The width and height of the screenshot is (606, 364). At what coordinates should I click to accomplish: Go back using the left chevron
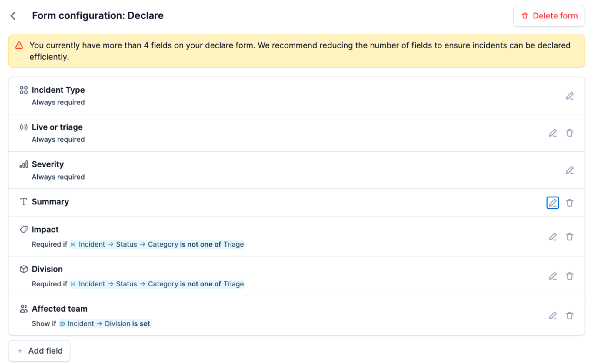(x=13, y=16)
